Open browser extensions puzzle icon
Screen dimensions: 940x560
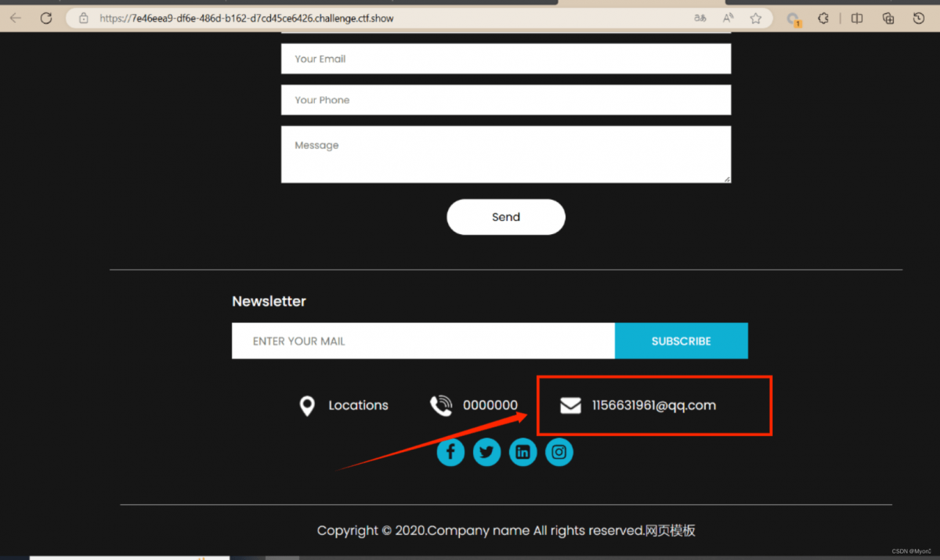(x=823, y=18)
